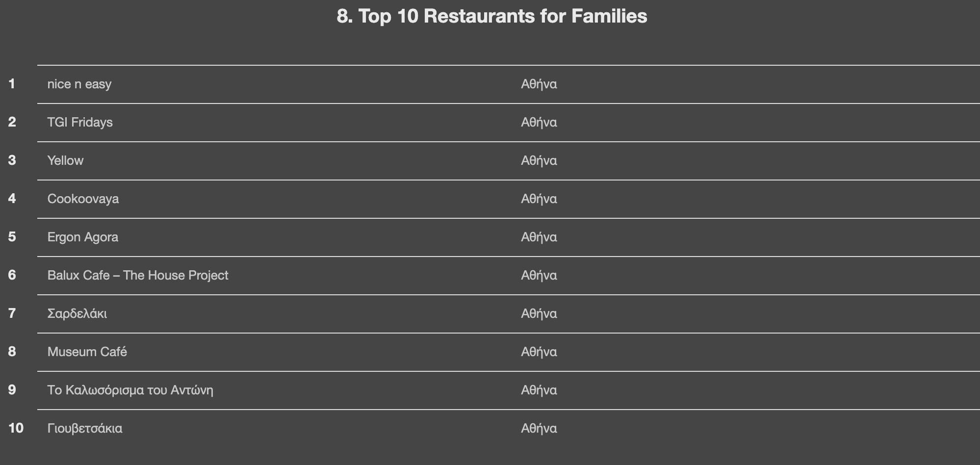Click rank number 10 in the list
The width and height of the screenshot is (980, 465).
16,429
